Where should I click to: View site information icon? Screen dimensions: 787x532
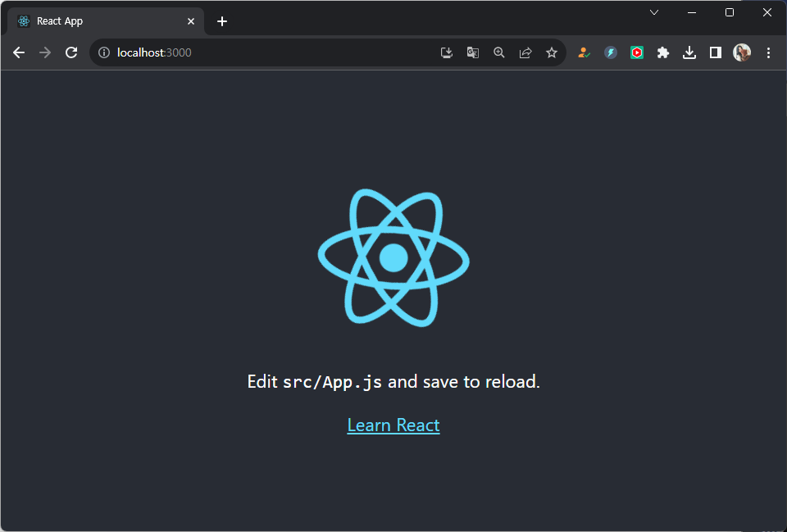(104, 52)
